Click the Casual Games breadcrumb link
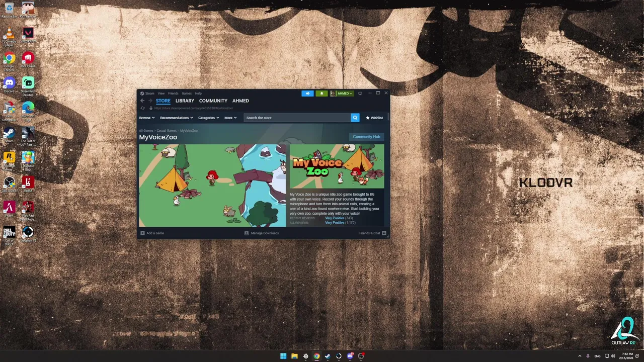The image size is (644, 362). pos(167,131)
